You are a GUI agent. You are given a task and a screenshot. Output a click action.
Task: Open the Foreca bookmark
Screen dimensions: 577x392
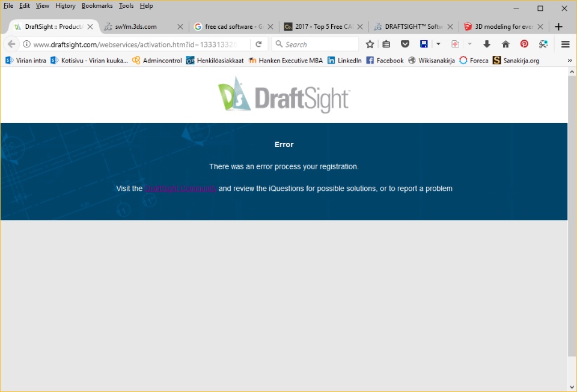[x=474, y=60]
